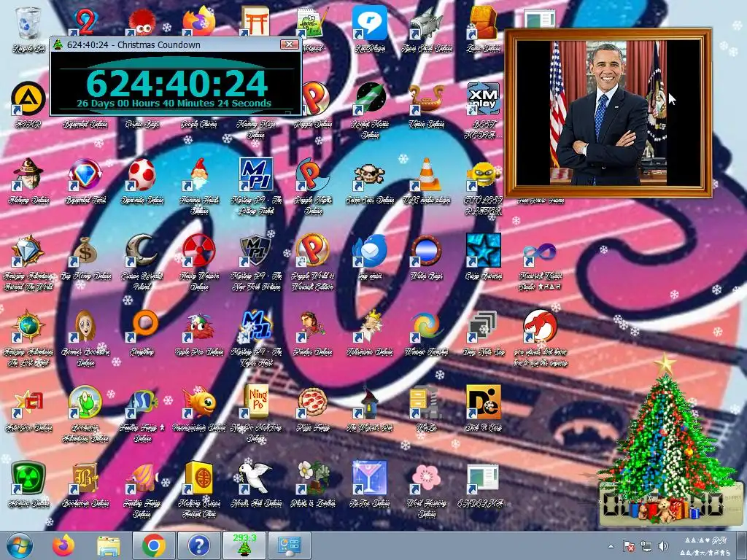Open Talismania Deluxe king icon

(370, 327)
